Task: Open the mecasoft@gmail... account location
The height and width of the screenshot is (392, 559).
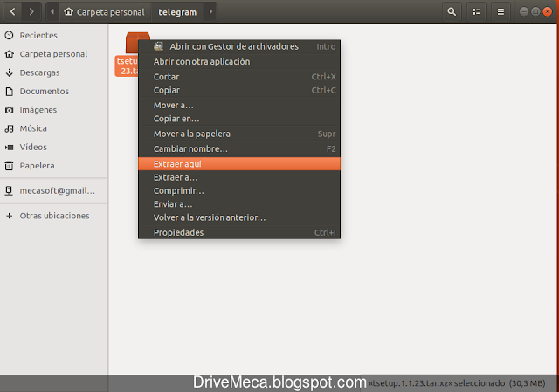Action: click(x=54, y=190)
